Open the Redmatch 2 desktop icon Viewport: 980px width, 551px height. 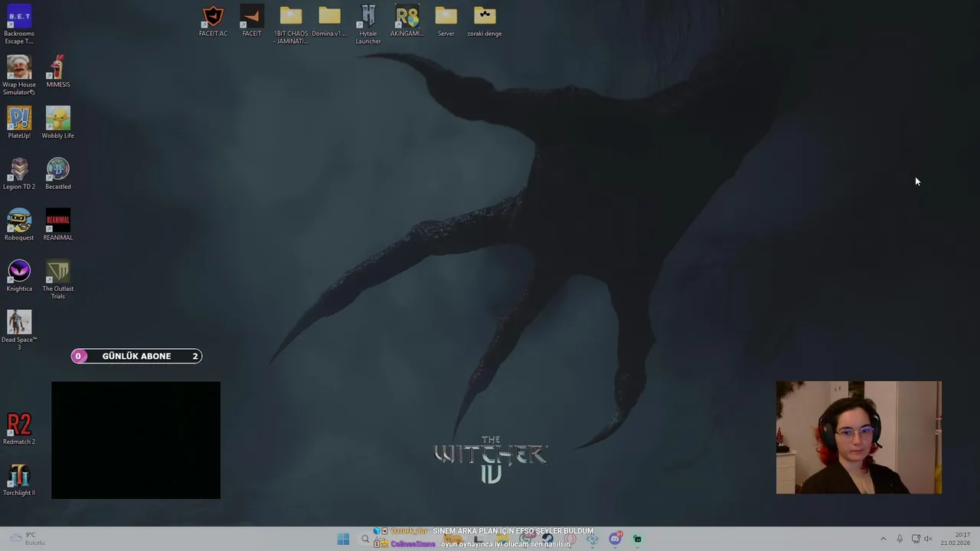pyautogui.click(x=19, y=429)
